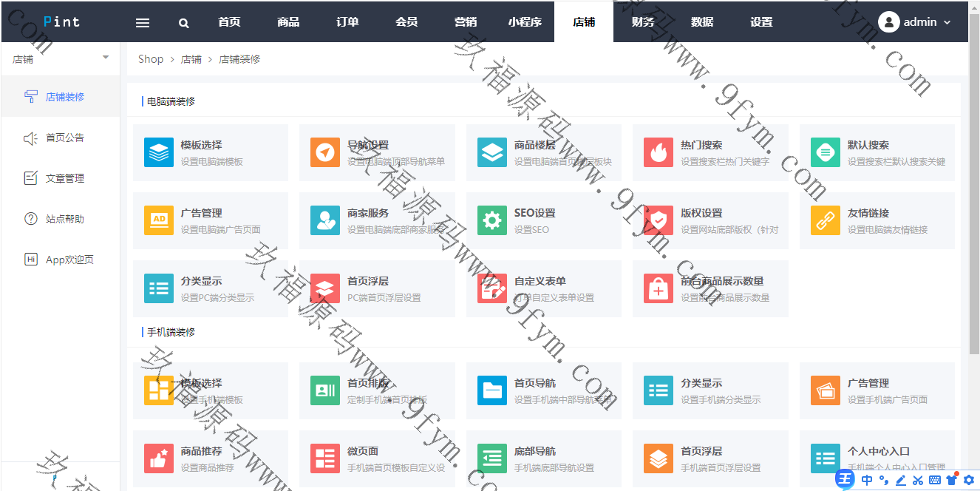Open the search magnifier icon

pyautogui.click(x=183, y=23)
